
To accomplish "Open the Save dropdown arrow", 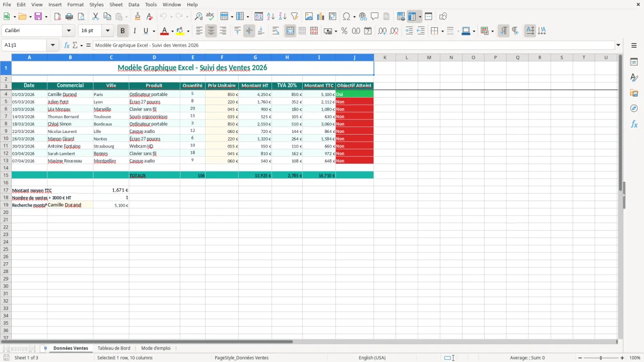I will [x=46, y=17].
